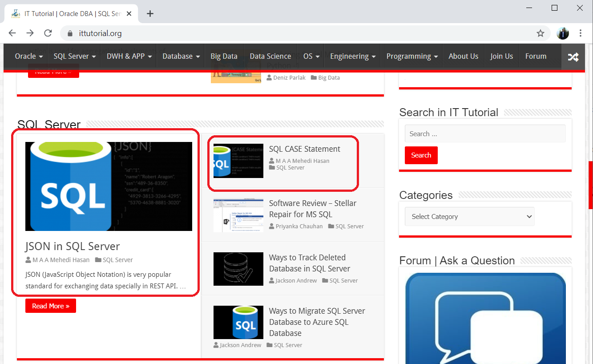The image size is (593, 364).
Task: Click author Priyanka Chauhan
Action: (299, 226)
